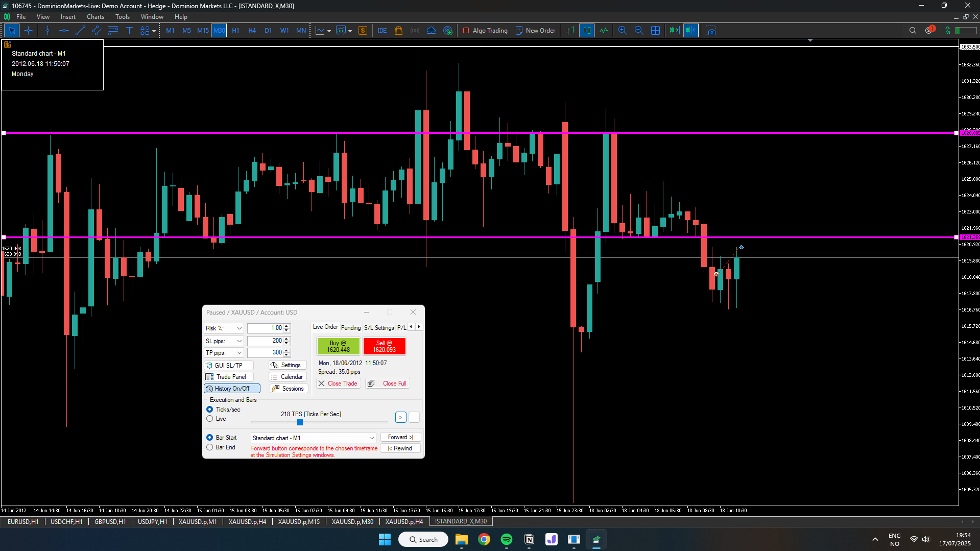Switch timeframe to M1
The height and width of the screenshot is (551, 980).
tap(170, 31)
